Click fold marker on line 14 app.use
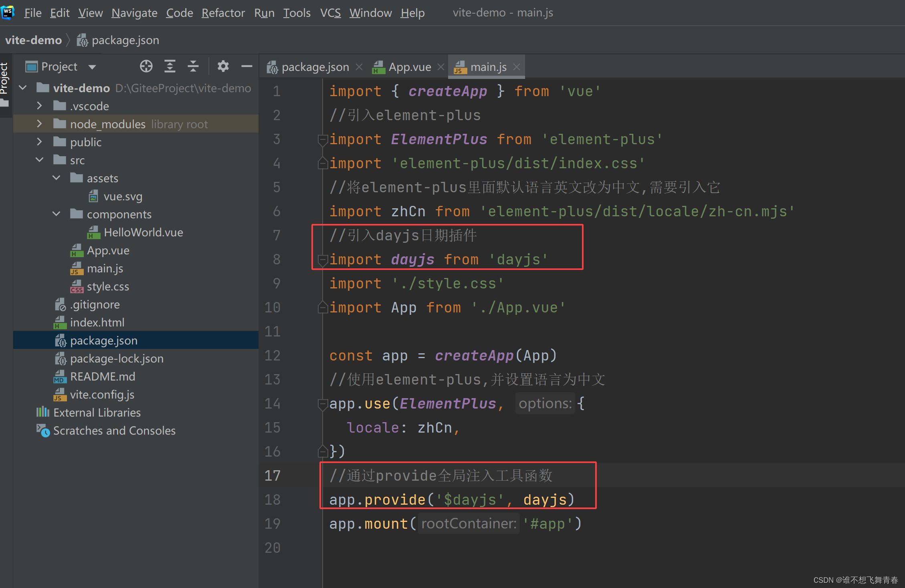The image size is (905, 588). (323, 404)
